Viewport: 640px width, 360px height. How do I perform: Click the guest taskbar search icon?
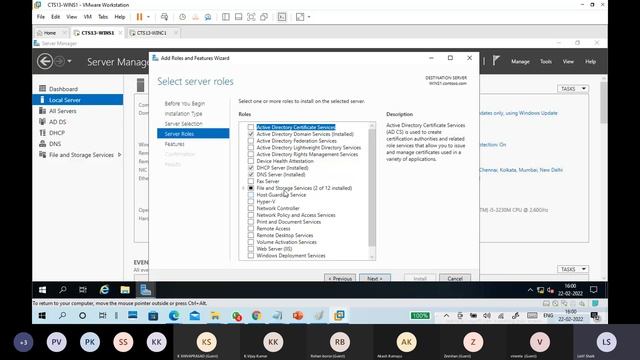coord(63,290)
